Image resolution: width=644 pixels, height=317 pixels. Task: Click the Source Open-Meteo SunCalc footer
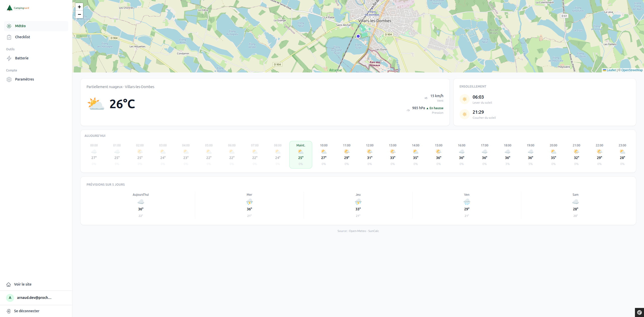[358, 231]
